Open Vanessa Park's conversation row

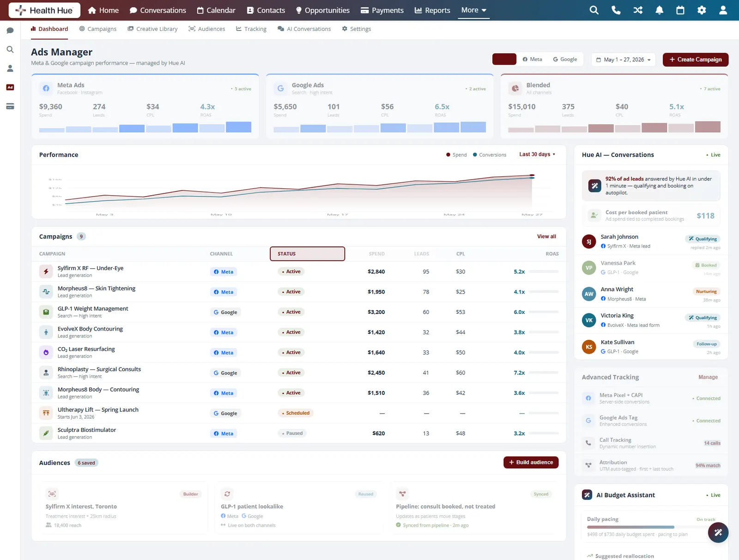coord(651,268)
